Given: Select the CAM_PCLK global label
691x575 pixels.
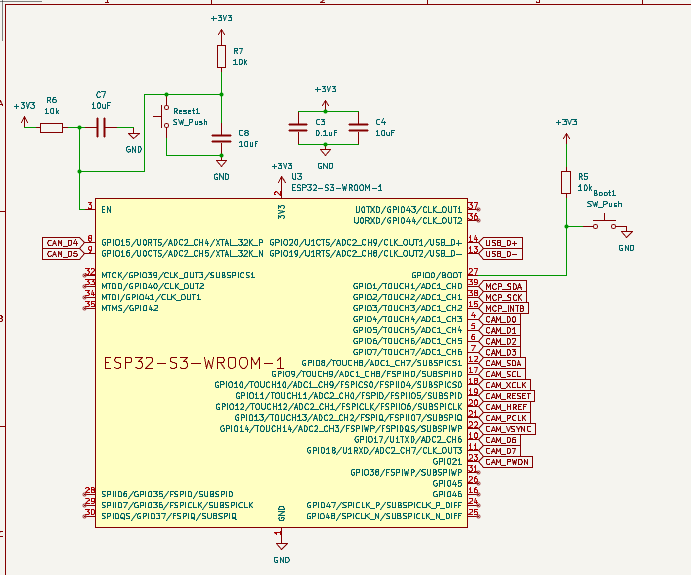Looking at the screenshot, I should (x=505, y=418).
